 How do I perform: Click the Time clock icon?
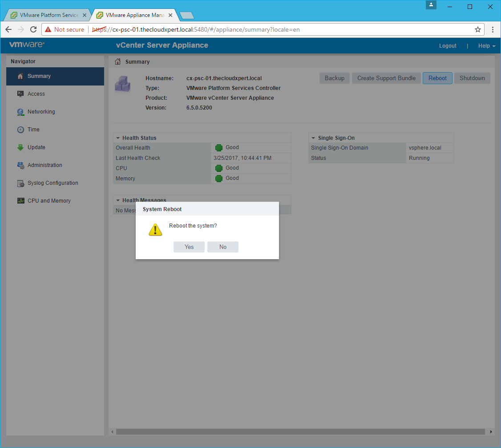(x=20, y=130)
